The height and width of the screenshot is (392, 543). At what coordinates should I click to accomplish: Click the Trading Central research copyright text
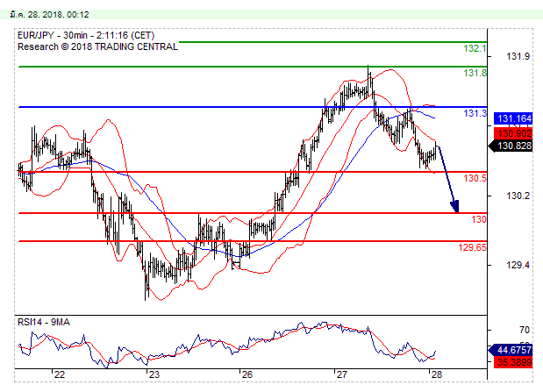click(96, 46)
